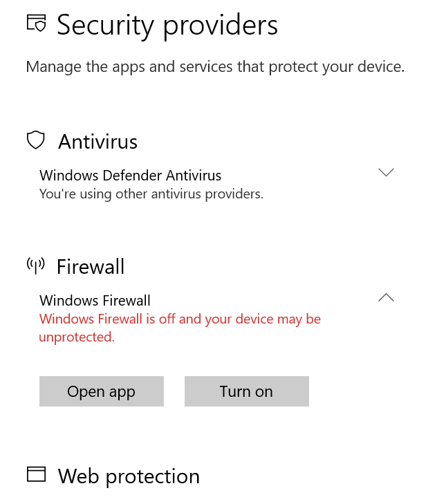Click the Antivirus shield icon

(x=35, y=140)
